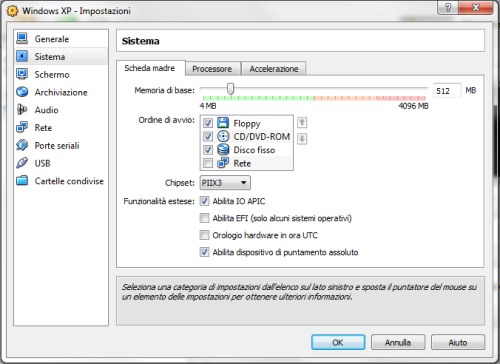Open the Archiviazione category
Image resolution: width=500 pixels, height=364 pixels.
[61, 92]
